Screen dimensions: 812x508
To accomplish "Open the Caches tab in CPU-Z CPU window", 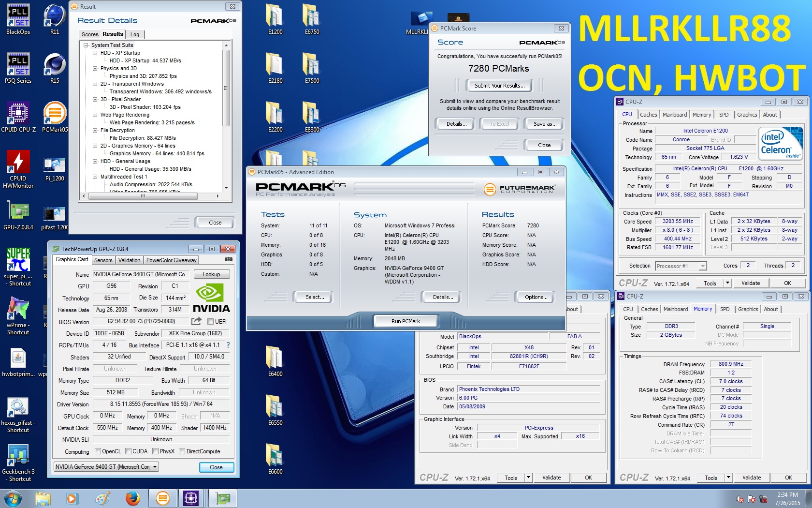I will [x=648, y=115].
